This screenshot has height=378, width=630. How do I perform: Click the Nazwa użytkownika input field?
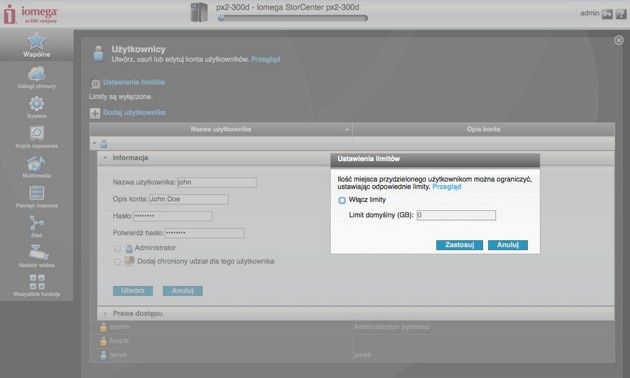tap(217, 182)
